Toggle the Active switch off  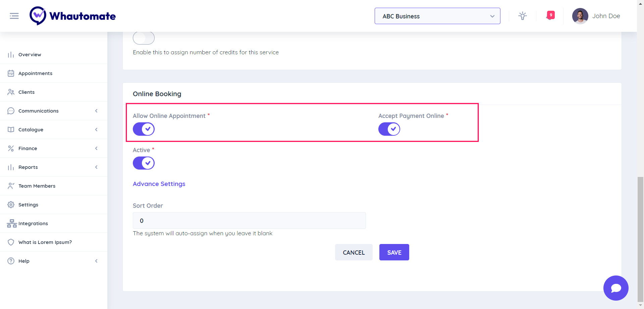pyautogui.click(x=144, y=163)
